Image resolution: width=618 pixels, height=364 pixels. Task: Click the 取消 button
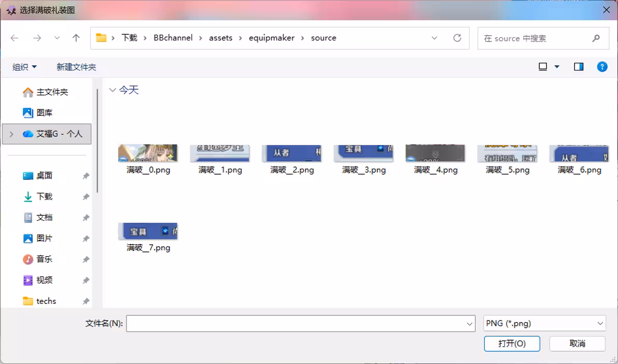578,343
